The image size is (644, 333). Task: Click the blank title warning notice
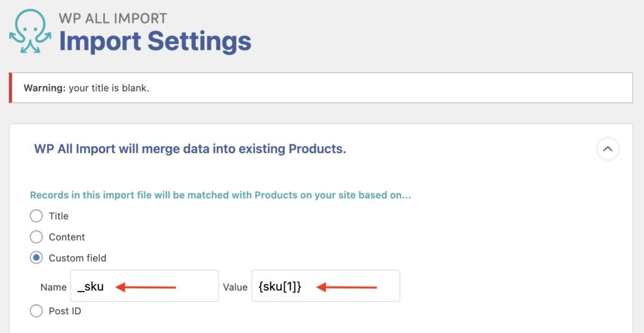321,88
